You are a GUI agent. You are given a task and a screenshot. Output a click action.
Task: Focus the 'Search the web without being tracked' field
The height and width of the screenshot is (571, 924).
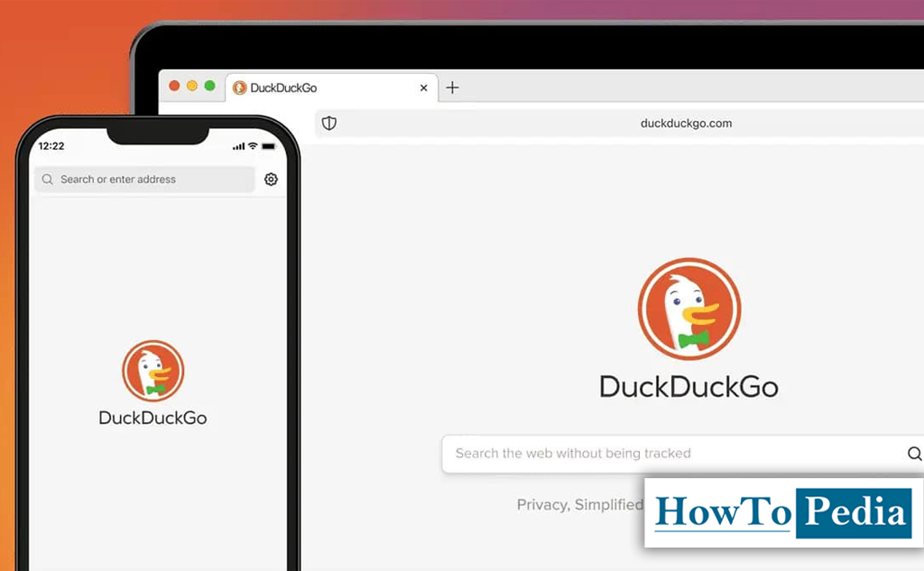[x=682, y=454]
